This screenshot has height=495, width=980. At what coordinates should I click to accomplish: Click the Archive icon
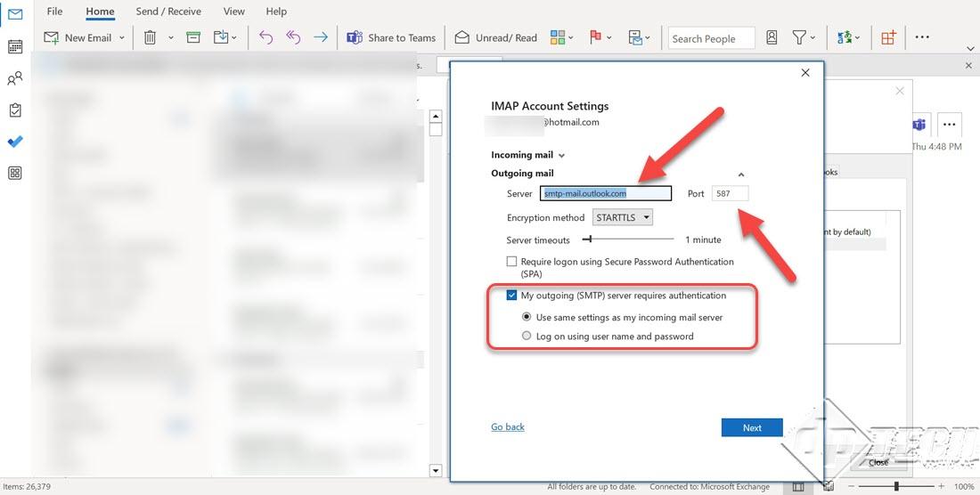(x=193, y=37)
